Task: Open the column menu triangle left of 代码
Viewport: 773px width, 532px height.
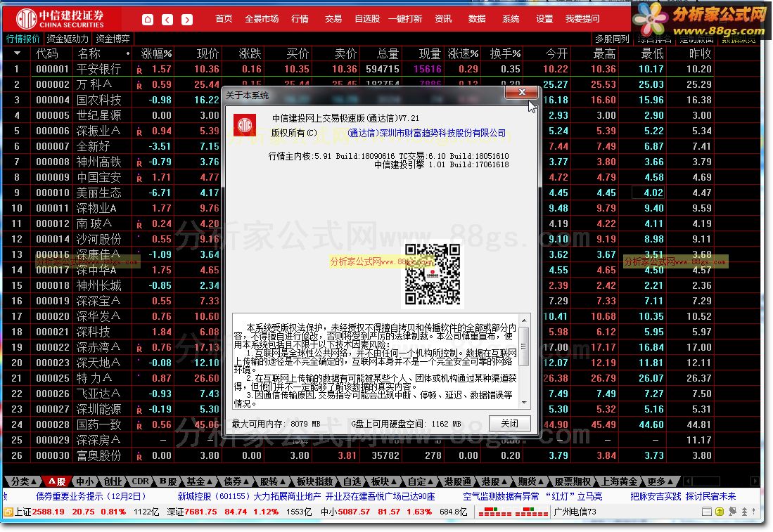Action: [18, 53]
